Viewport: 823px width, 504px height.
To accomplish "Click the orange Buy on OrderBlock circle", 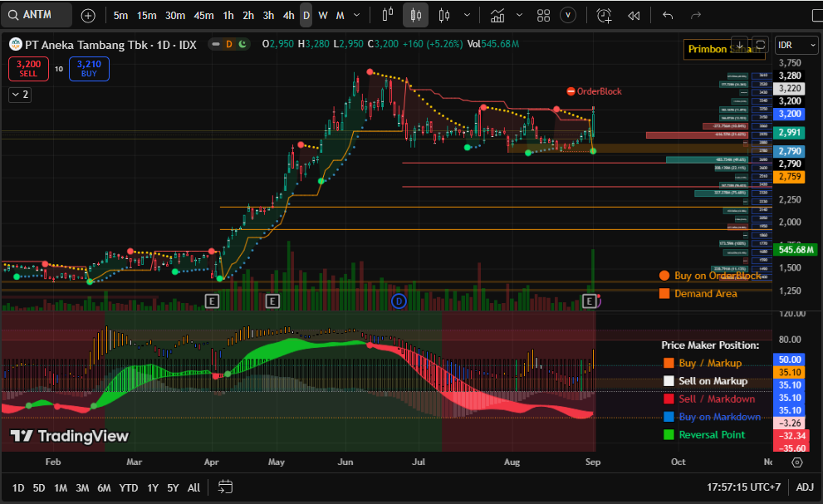I will [664, 276].
